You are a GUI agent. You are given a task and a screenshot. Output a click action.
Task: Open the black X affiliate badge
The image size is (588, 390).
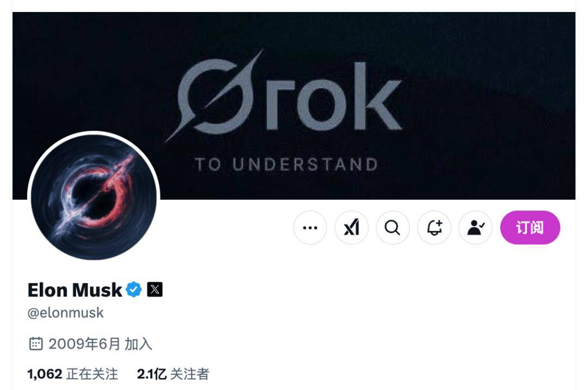coord(155,289)
